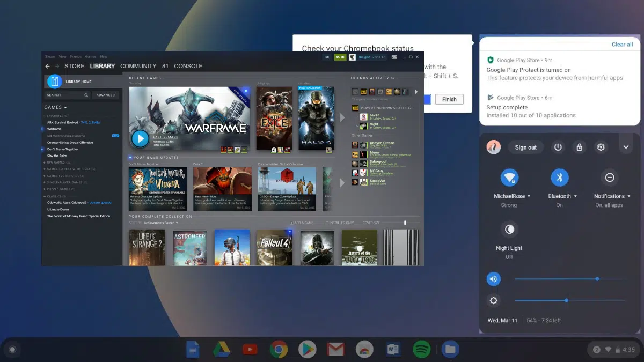The image size is (644, 362).
Task: Launch Spotify from the shelf
Action: point(421,350)
